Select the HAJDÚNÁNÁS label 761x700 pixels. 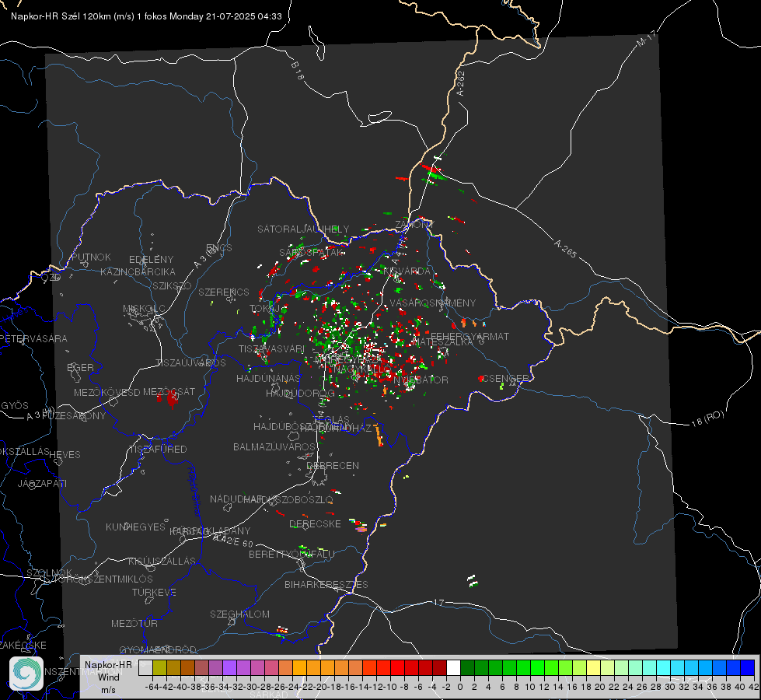pos(268,379)
